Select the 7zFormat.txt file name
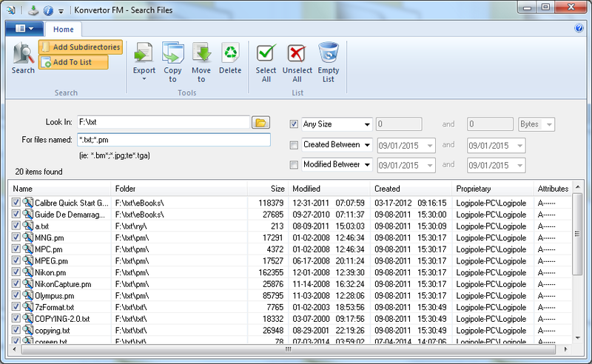The image size is (592, 364). pyautogui.click(x=54, y=307)
